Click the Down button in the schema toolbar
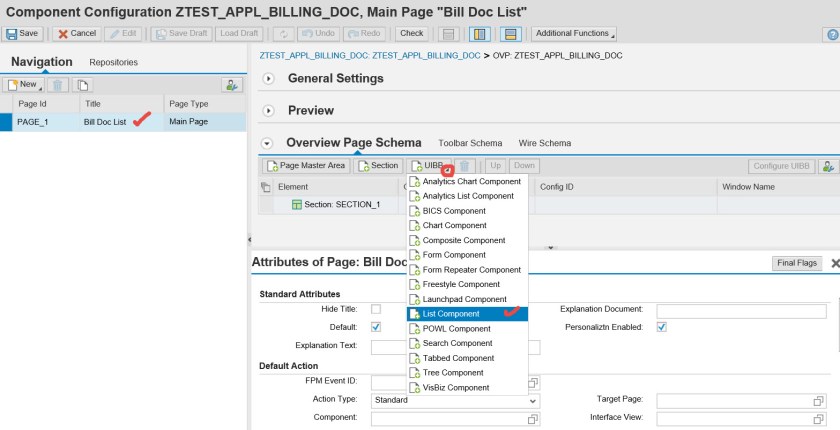 point(524,166)
